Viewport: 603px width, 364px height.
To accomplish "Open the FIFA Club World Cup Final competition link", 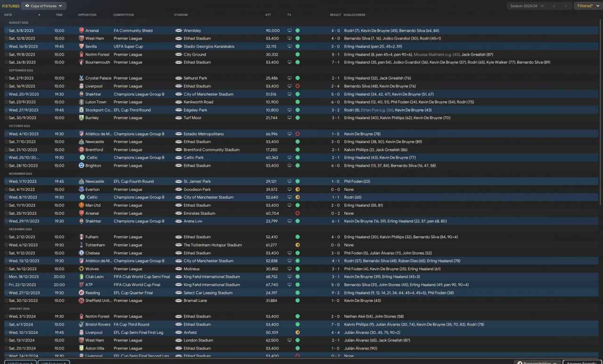I will tap(138, 285).
